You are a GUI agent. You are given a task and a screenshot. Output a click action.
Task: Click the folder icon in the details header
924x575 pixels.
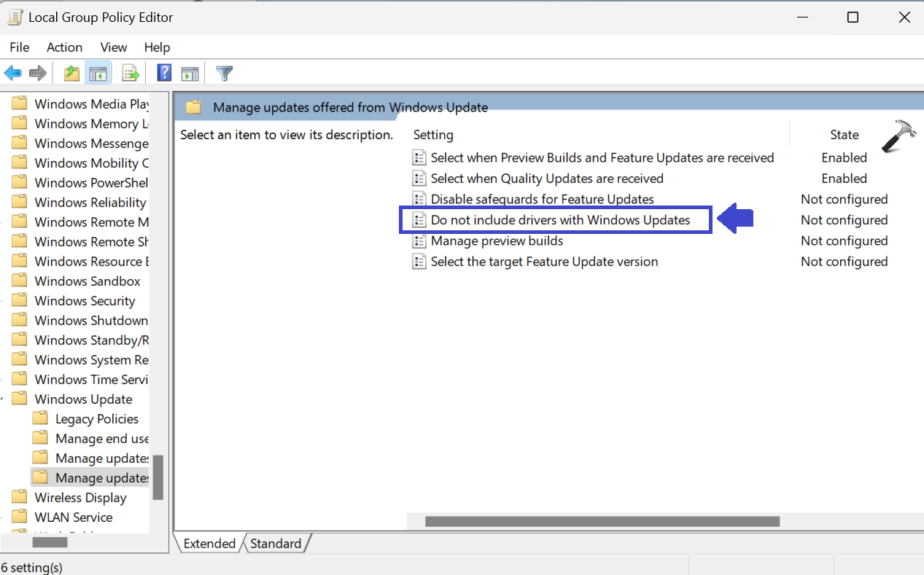pos(193,107)
